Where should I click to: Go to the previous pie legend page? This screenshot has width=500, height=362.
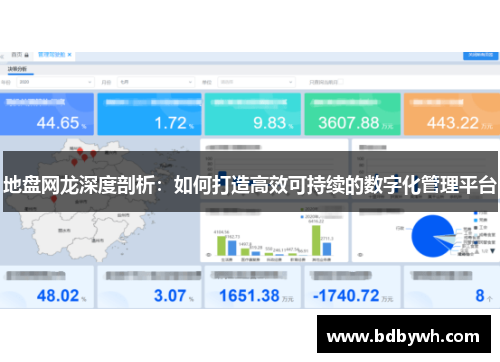click(477, 251)
